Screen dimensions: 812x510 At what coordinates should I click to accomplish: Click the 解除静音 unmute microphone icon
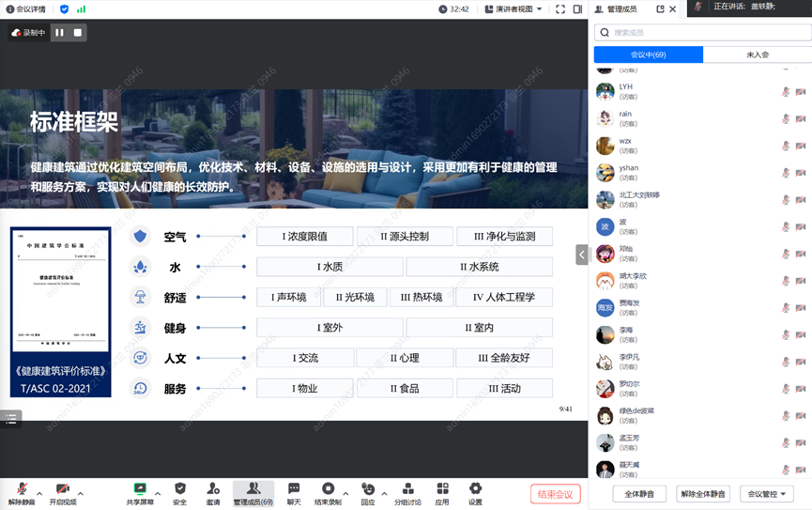(x=21, y=489)
